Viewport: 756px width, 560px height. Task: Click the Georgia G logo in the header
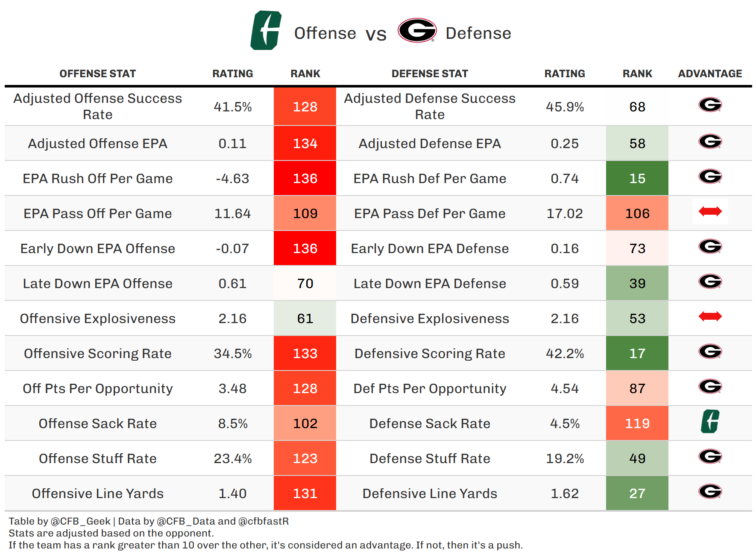click(x=417, y=31)
